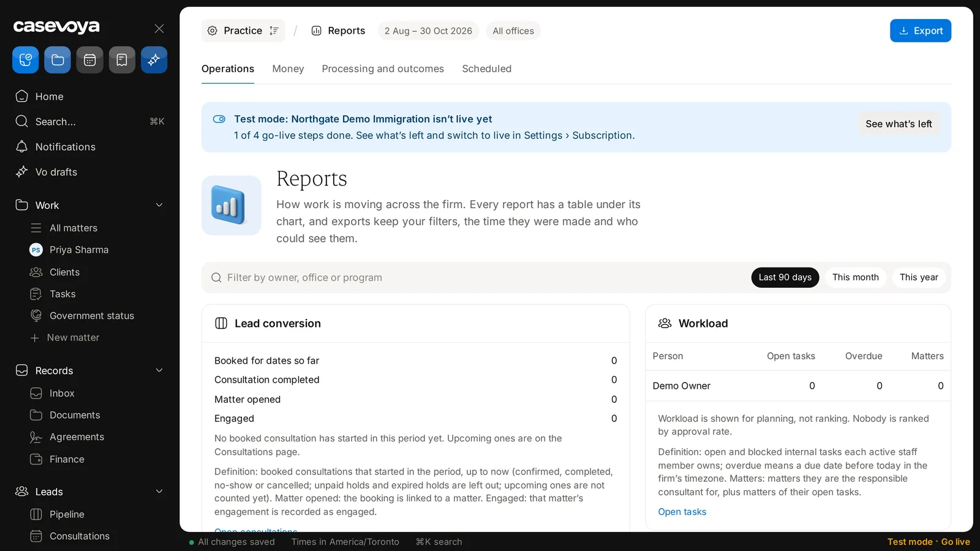Click the Export button
The width and height of the screenshot is (980, 551).
tap(920, 31)
